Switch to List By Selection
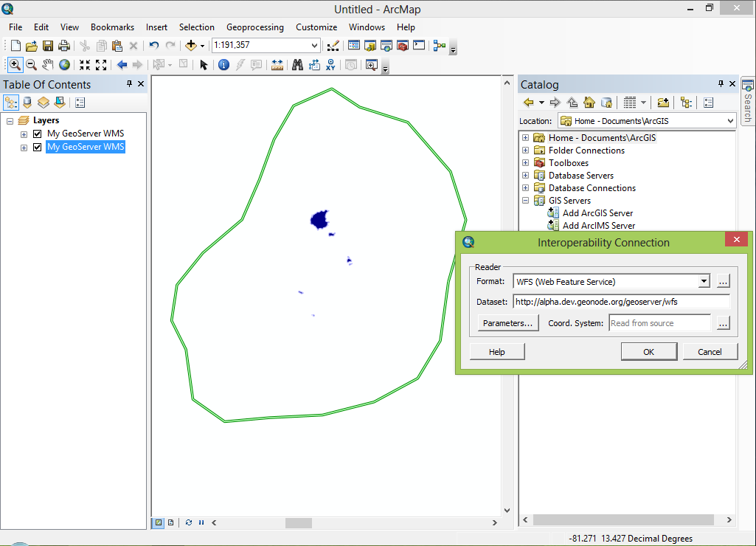This screenshot has height=546, width=756. click(60, 103)
